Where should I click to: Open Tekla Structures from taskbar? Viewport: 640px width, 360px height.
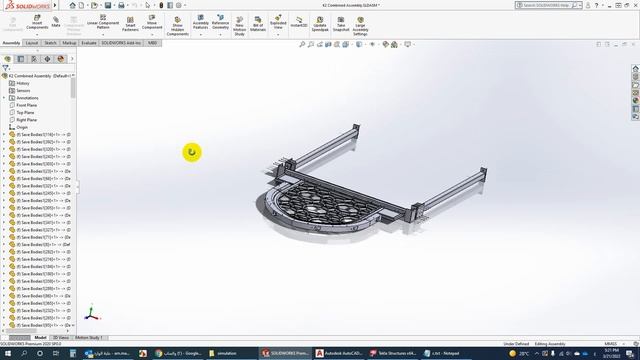(393, 353)
